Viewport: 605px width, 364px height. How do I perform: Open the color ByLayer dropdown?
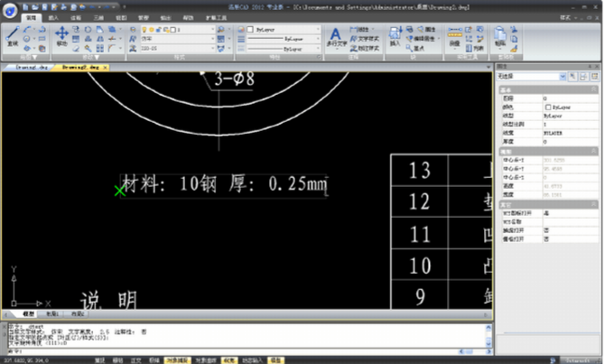(284, 29)
